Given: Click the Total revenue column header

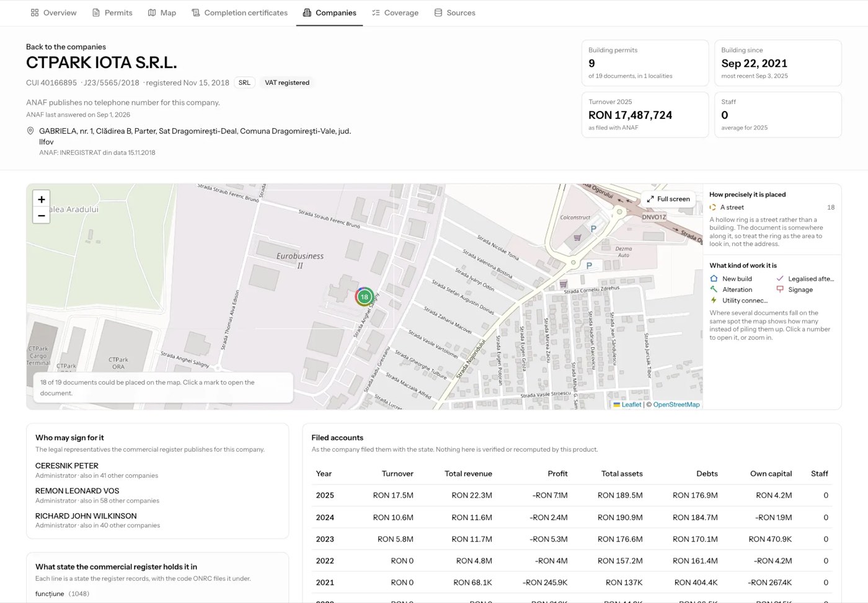Looking at the screenshot, I should pos(468,473).
